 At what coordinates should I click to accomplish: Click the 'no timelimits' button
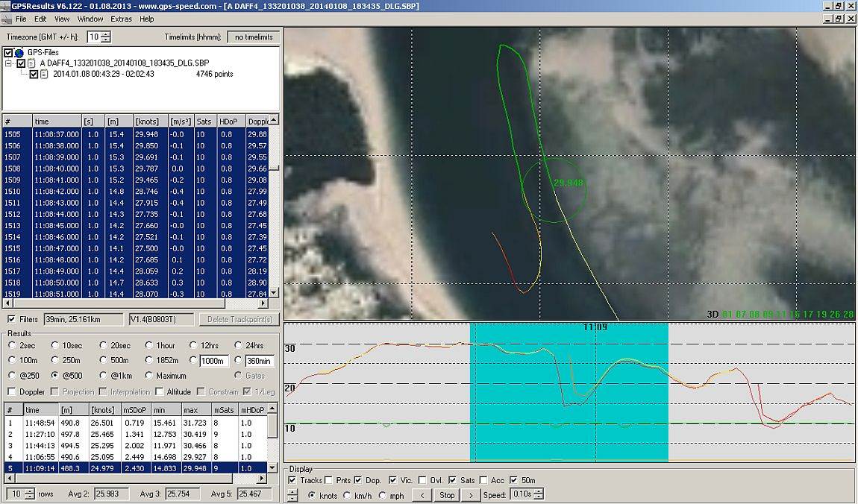[254, 37]
